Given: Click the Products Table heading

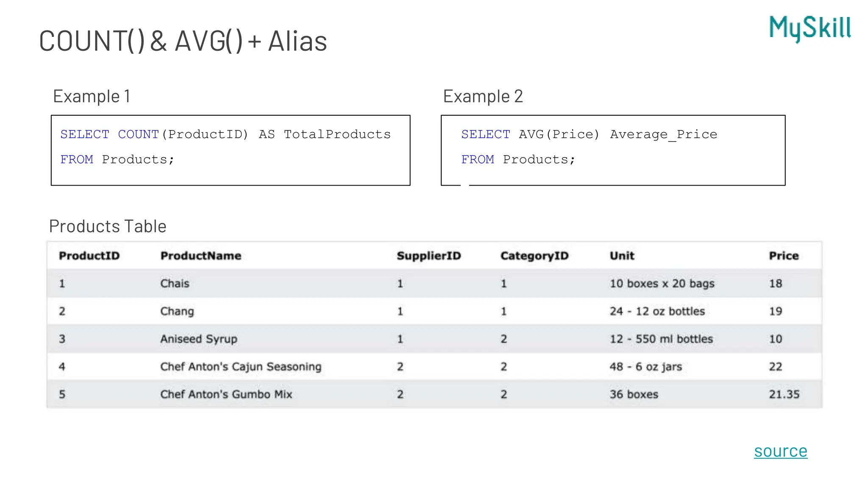Looking at the screenshot, I should (108, 226).
